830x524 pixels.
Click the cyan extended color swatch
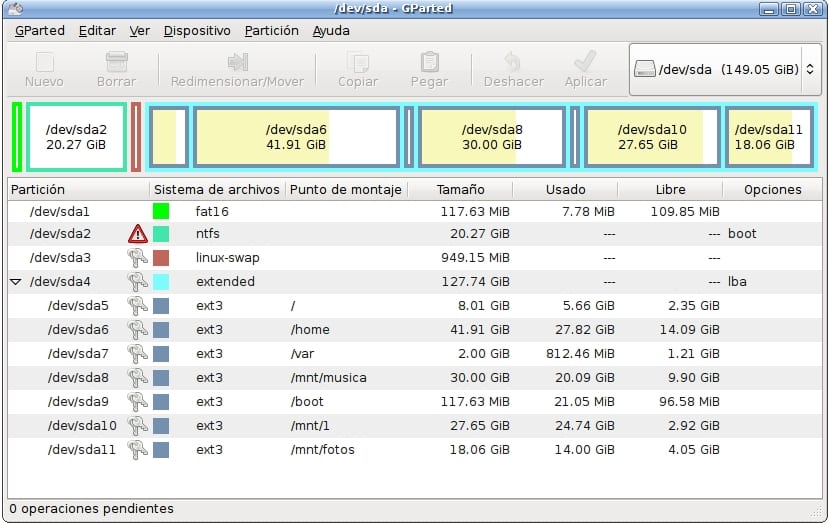click(161, 282)
